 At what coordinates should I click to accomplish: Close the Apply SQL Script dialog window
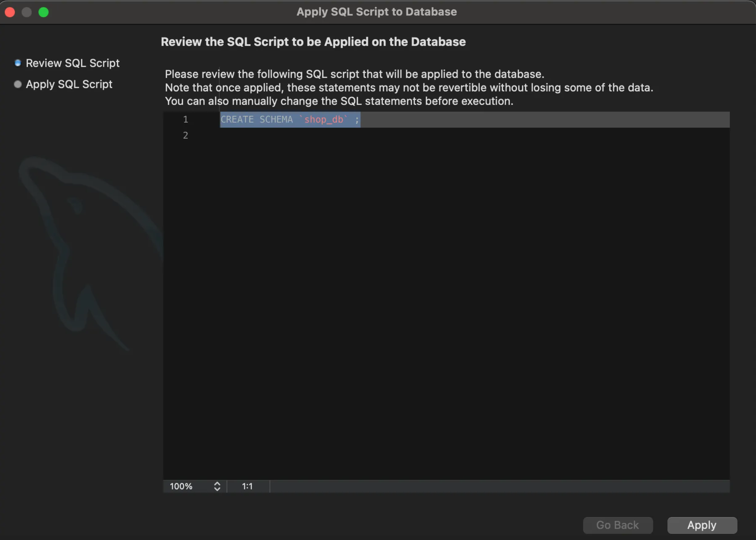[10, 12]
